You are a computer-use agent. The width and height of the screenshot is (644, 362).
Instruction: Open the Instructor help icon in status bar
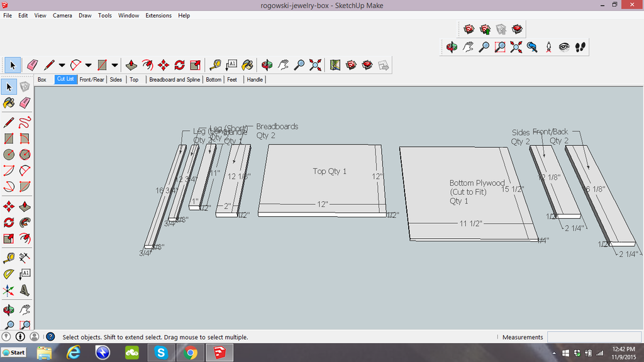point(50,337)
